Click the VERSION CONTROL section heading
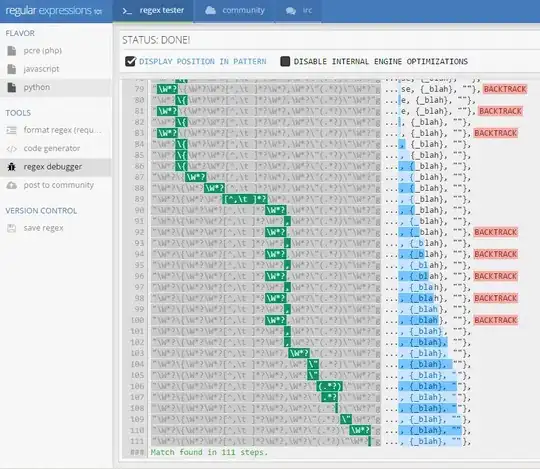Image resolution: width=540 pixels, height=469 pixels. click(x=41, y=211)
